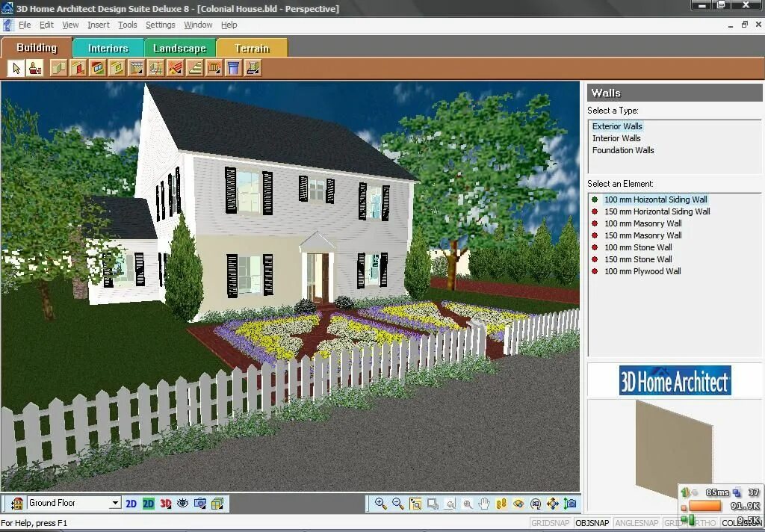Switch to red 3D view
This screenshot has height=532, width=765.
point(165,503)
